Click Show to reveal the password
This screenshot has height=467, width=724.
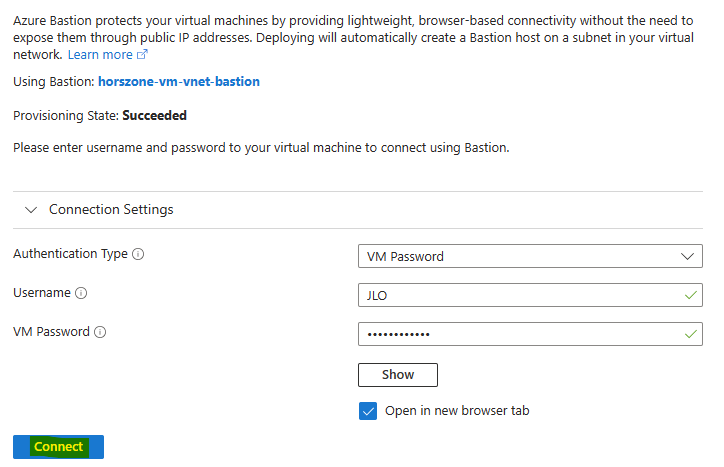pyautogui.click(x=398, y=375)
